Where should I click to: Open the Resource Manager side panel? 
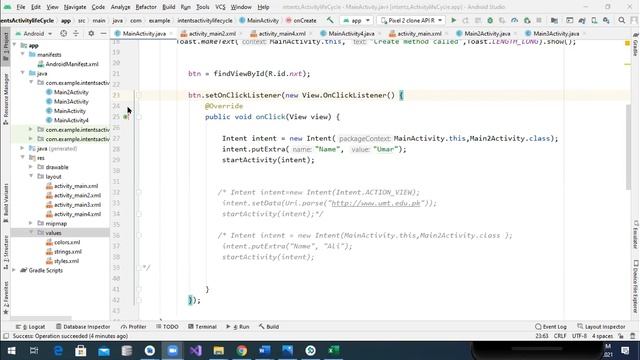6,98
